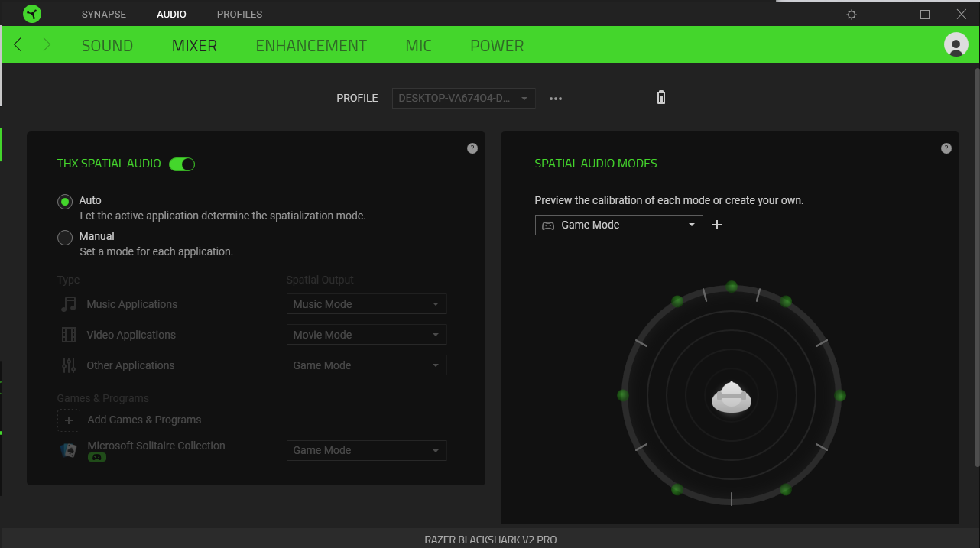Maximize the Razer Synapse window
Viewport: 980px width, 548px height.
coord(925,15)
